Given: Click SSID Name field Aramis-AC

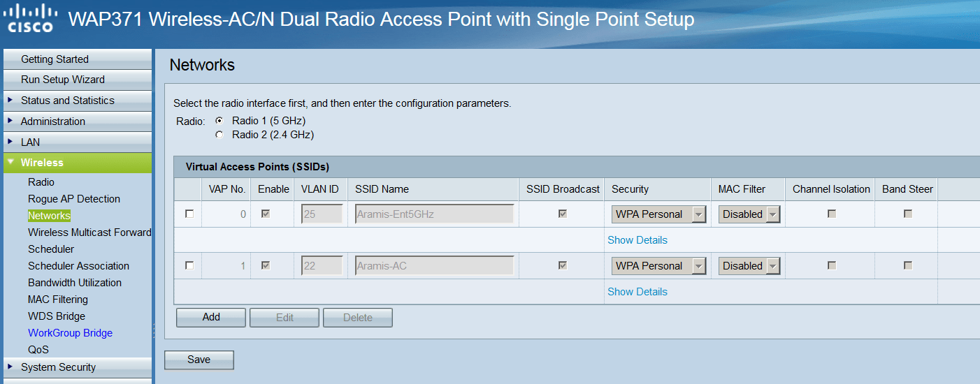Looking at the screenshot, I should 434,266.
